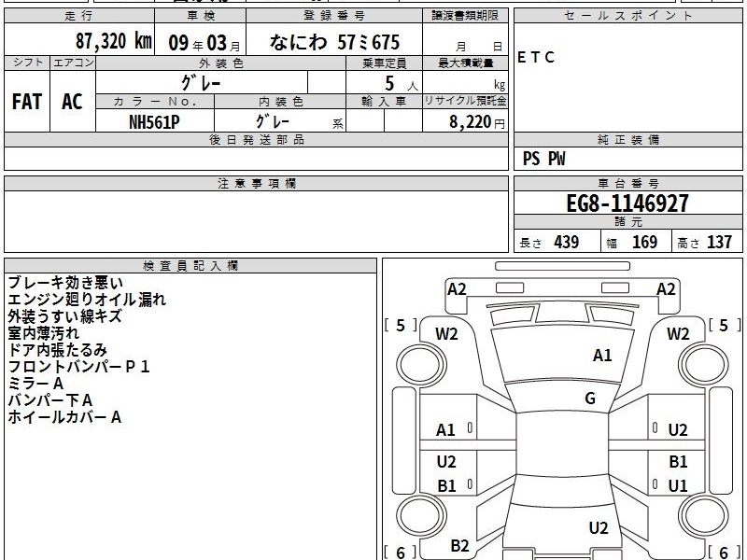This screenshot has height=560, width=747.
Task: Click the 登録番号 header
Action: click(334, 16)
